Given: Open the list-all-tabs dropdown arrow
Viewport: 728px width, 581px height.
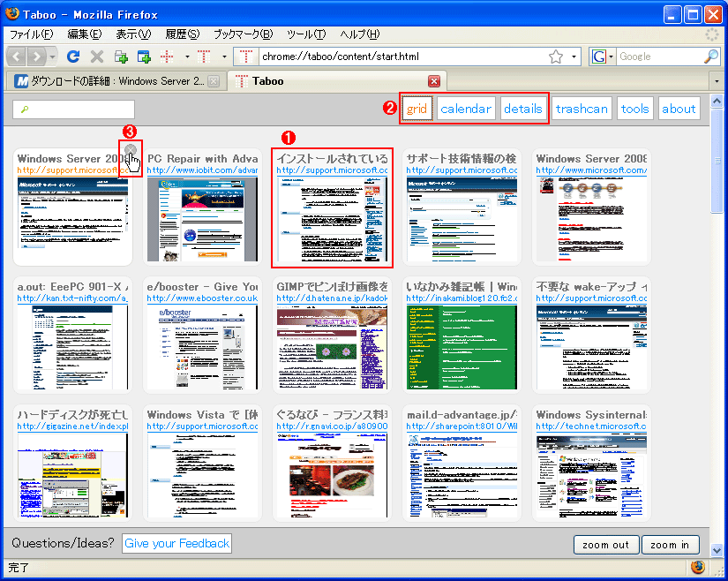Looking at the screenshot, I should click(x=717, y=81).
